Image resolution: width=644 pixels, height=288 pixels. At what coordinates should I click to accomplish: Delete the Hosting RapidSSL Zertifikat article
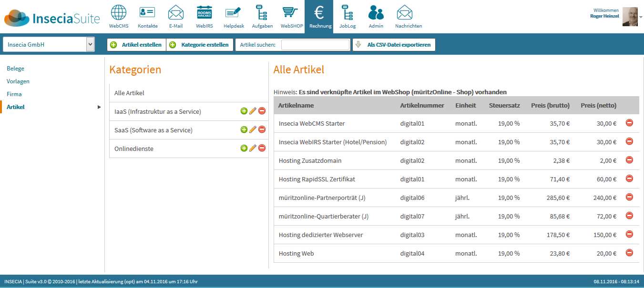tap(629, 179)
